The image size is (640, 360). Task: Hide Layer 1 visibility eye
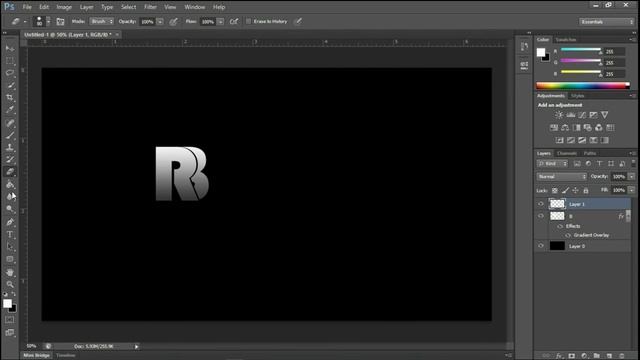pos(541,204)
